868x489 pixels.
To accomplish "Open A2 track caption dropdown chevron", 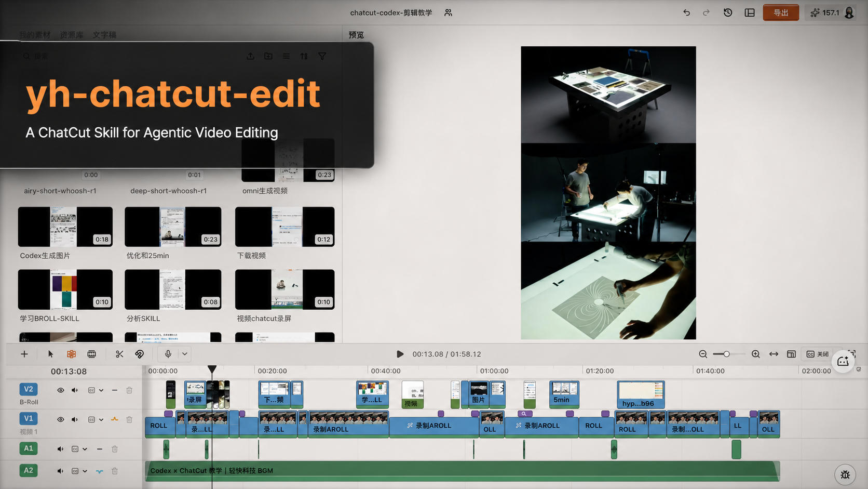I will [x=85, y=471].
